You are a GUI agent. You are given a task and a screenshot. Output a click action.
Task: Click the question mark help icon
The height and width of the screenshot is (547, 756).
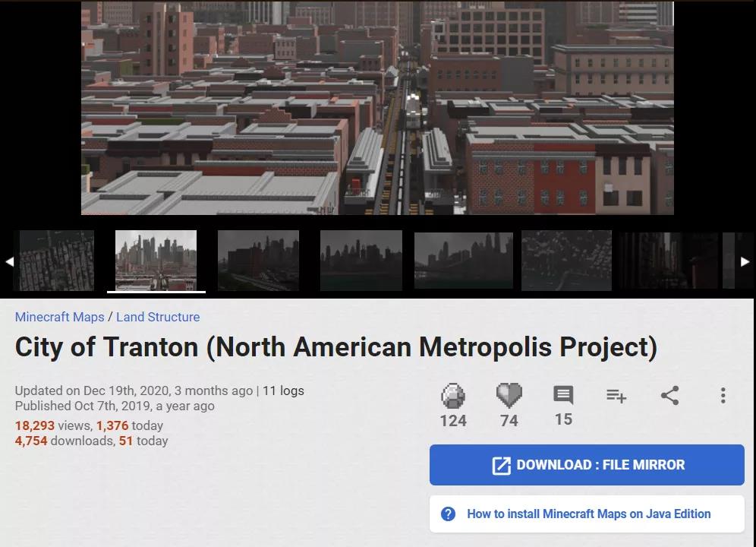point(448,514)
